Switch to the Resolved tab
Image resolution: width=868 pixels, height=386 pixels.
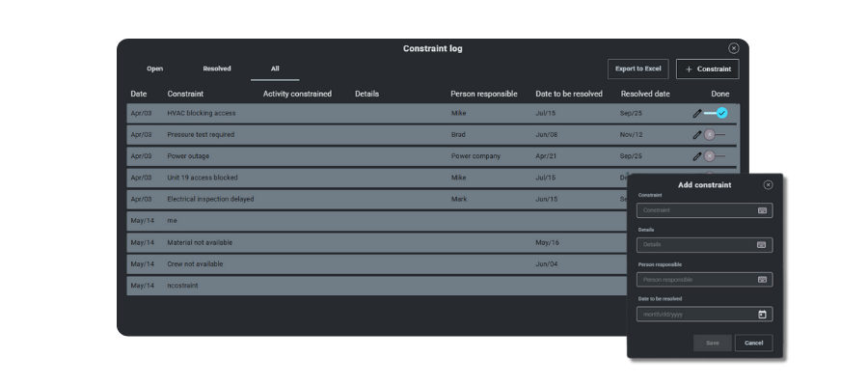point(217,69)
